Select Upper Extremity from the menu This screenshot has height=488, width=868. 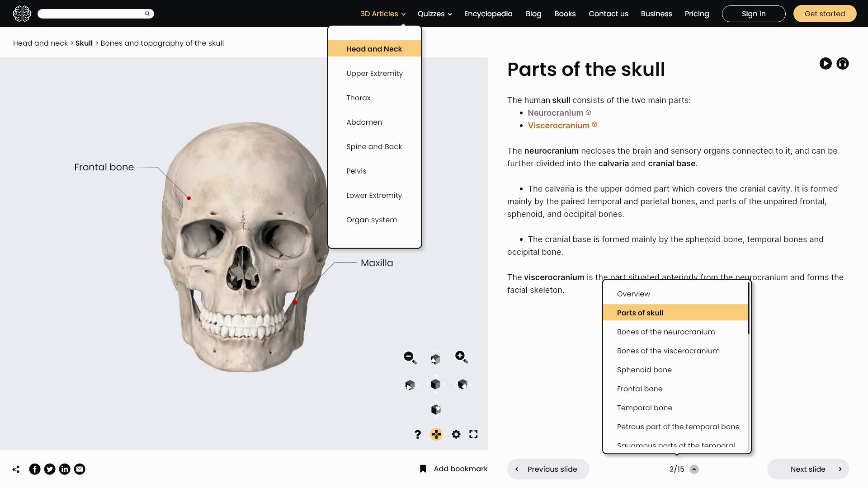374,73
